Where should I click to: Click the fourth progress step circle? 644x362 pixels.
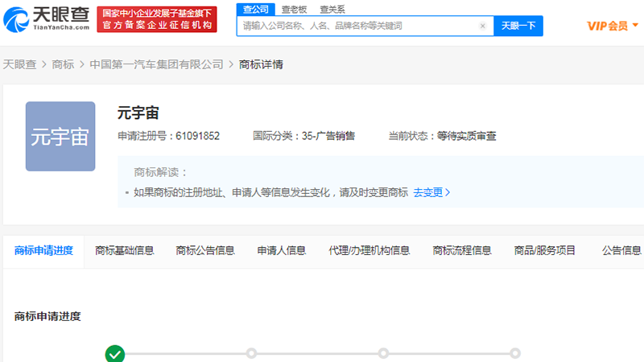click(515, 353)
